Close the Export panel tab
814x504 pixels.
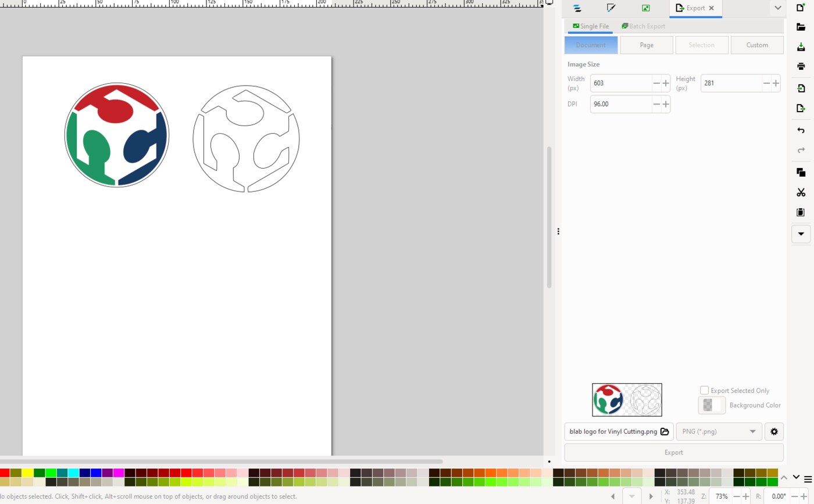point(711,8)
